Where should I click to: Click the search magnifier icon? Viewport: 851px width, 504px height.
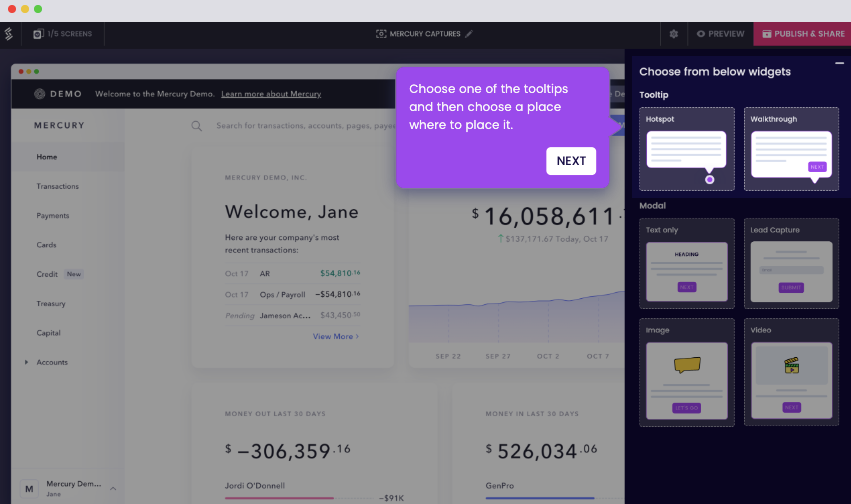pyautogui.click(x=196, y=126)
